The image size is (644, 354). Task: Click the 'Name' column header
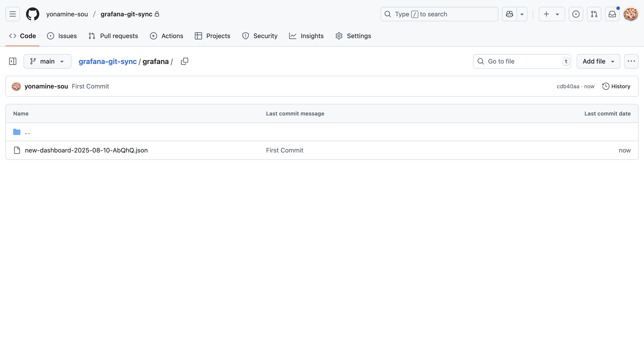coord(21,114)
